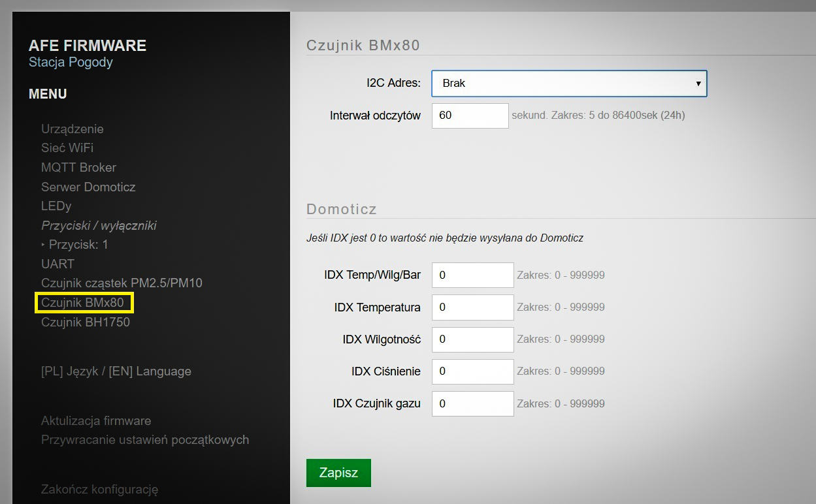Click the Interwał odczytów label
Viewport: 816px width, 504px height.
point(375,116)
